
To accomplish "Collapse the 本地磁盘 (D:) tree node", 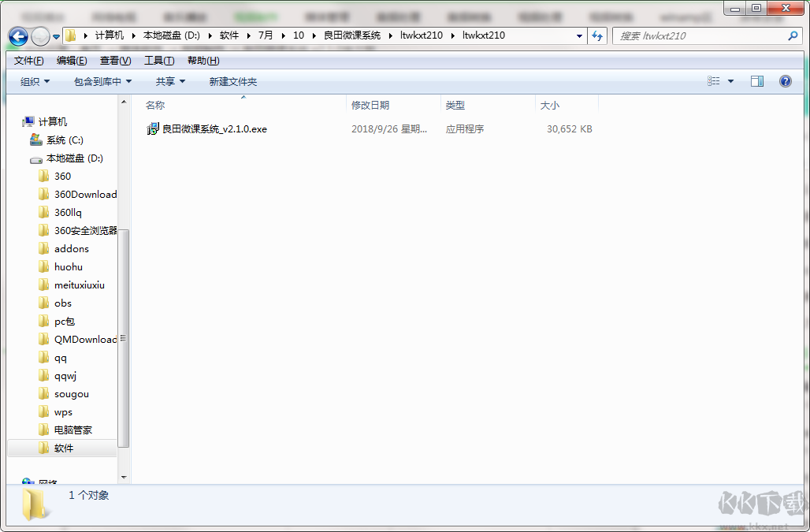I will point(26,158).
